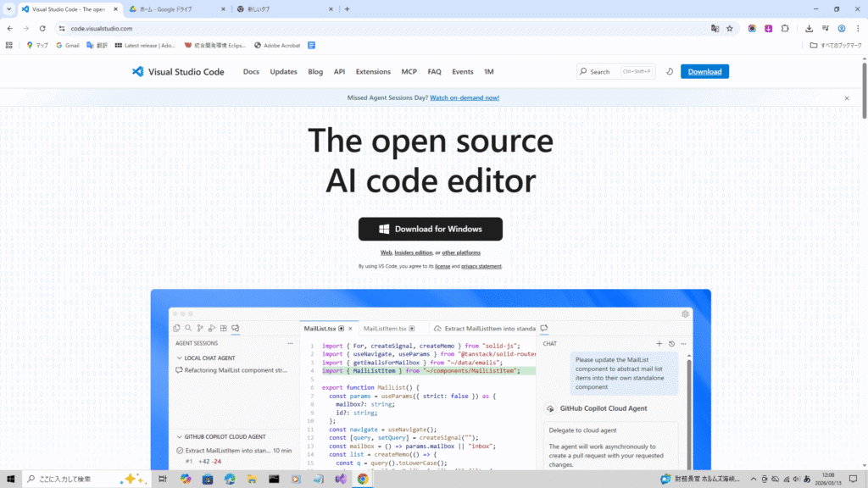
Task: Open the Extensions page from navigation
Action: click(x=373, y=72)
